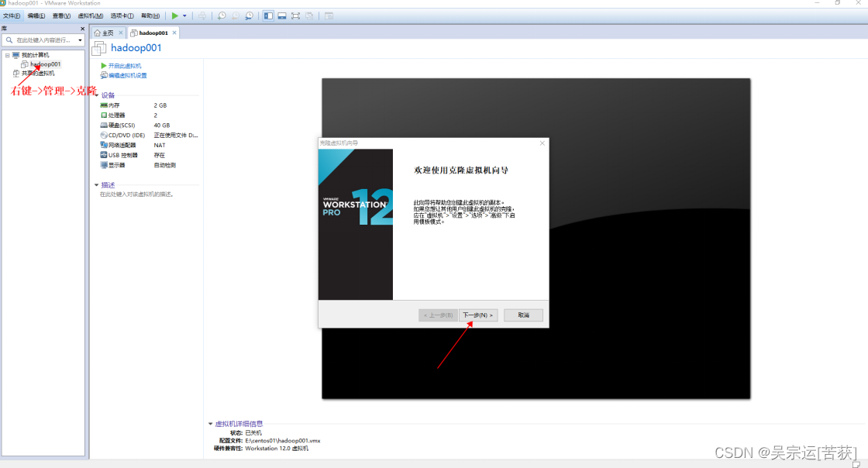Open the 文件(F) menu
868x468 pixels.
click(12, 16)
